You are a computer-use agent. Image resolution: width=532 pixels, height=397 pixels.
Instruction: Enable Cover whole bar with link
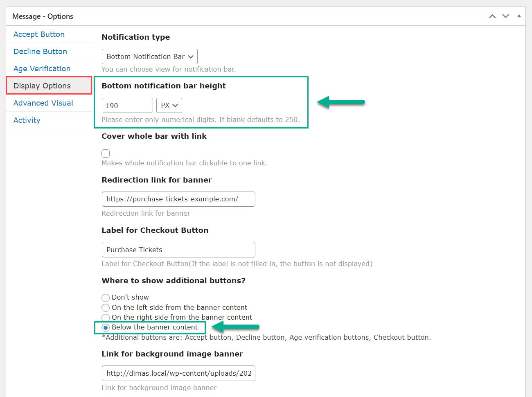pos(106,153)
